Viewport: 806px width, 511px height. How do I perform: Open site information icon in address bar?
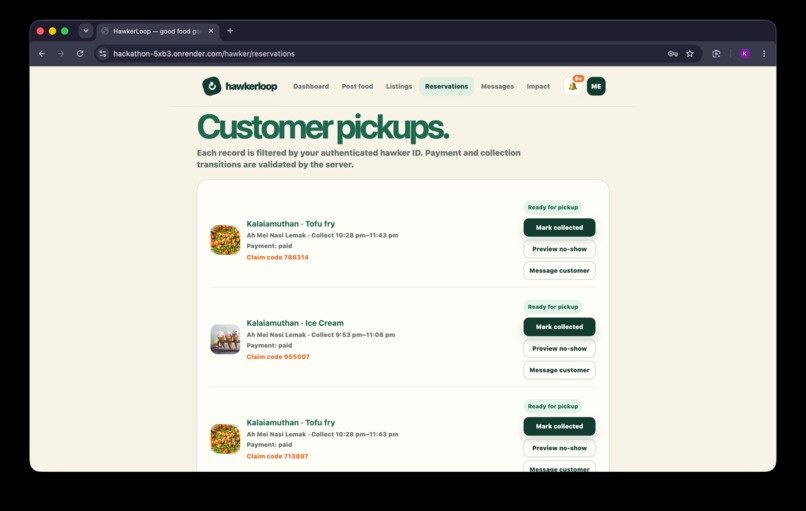(103, 53)
